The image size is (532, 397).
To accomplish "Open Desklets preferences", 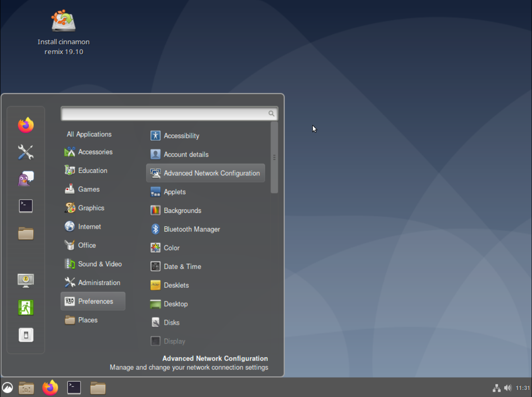I will 206,285.
